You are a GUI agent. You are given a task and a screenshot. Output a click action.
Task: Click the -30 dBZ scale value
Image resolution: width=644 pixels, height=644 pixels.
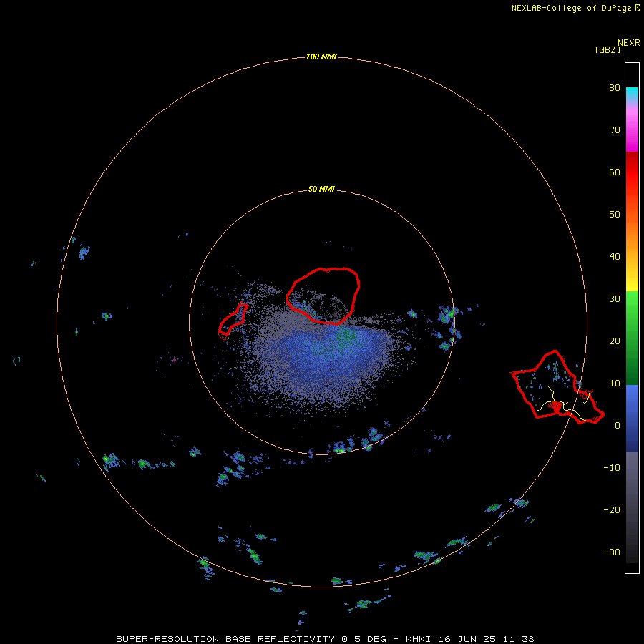pyautogui.click(x=612, y=552)
